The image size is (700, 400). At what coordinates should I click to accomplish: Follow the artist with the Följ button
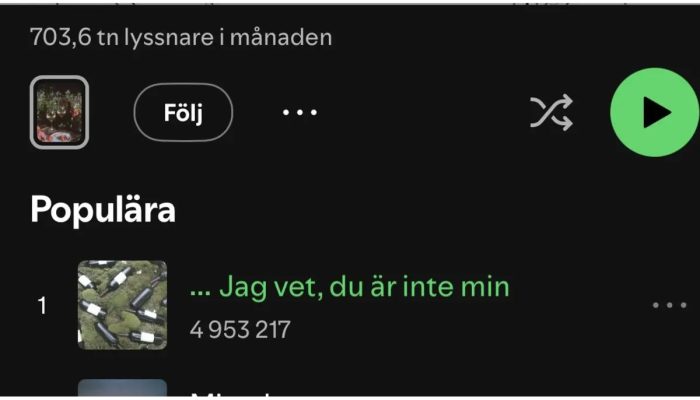click(x=183, y=112)
